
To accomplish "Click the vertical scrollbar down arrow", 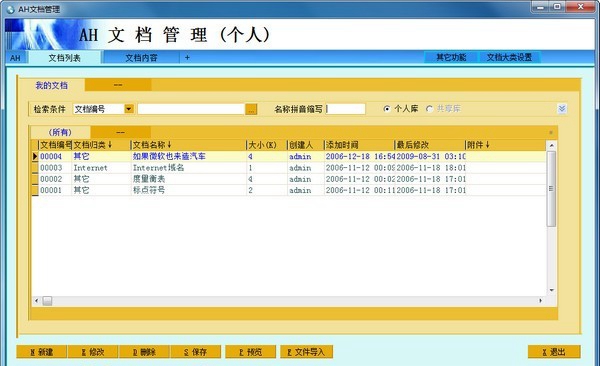I will [x=551, y=290].
